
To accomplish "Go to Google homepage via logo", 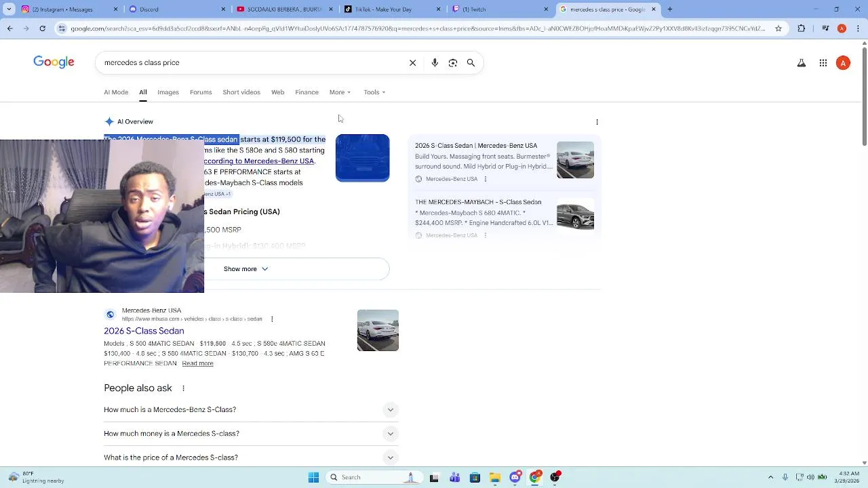I will 54,62.
